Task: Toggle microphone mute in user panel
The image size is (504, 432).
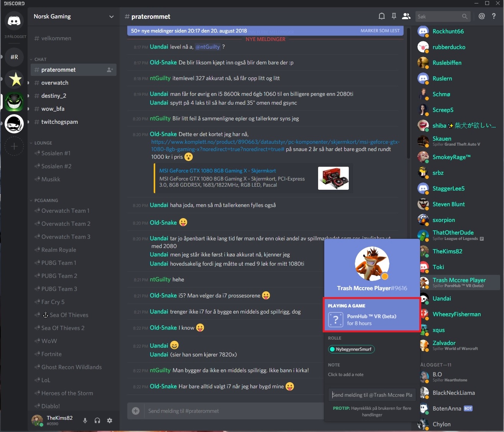Action: pos(85,421)
